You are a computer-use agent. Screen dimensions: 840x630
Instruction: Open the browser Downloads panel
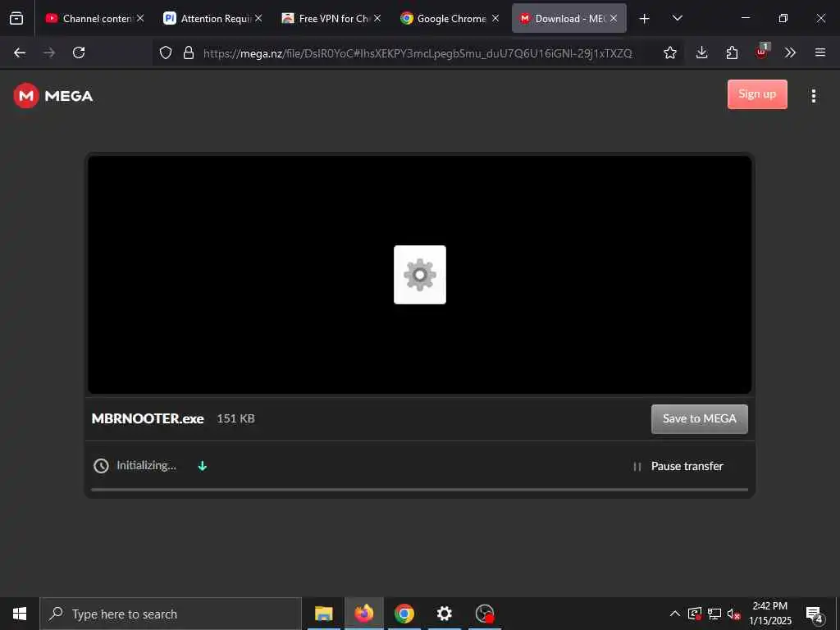pyautogui.click(x=702, y=52)
